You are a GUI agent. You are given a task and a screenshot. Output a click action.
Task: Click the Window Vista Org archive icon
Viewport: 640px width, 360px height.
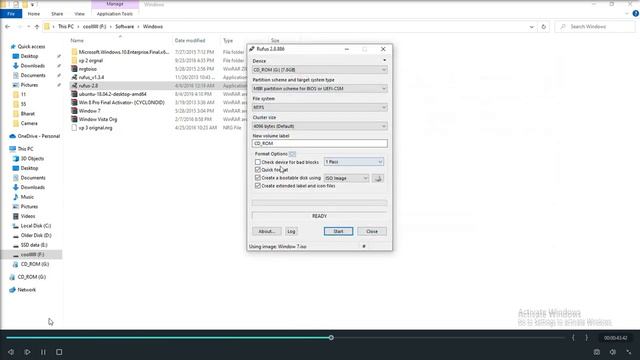(74, 119)
